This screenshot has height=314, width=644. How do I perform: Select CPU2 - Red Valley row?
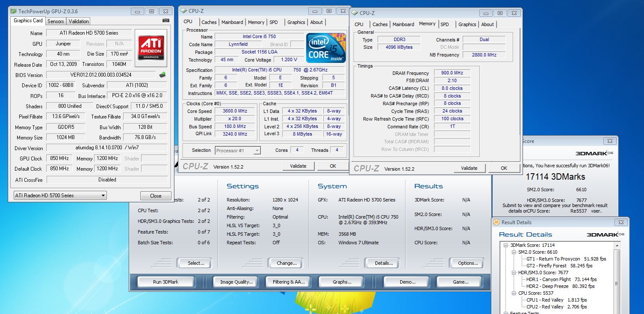point(556,307)
